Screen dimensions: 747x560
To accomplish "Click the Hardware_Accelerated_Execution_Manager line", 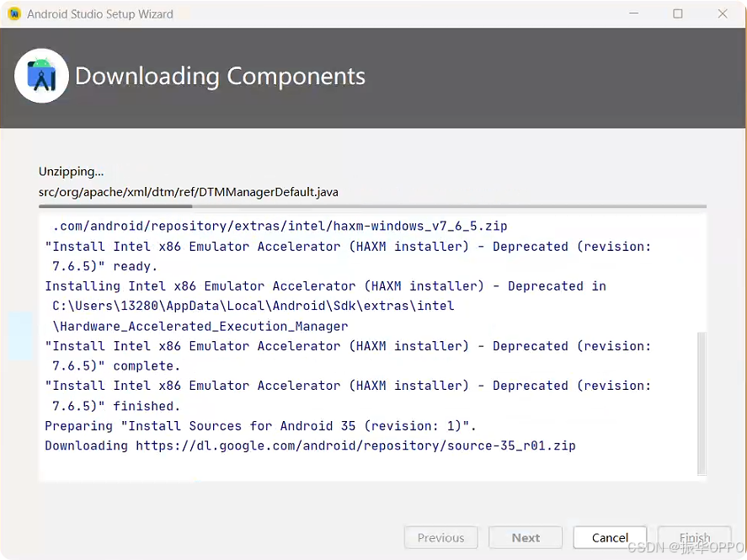I will [x=200, y=326].
